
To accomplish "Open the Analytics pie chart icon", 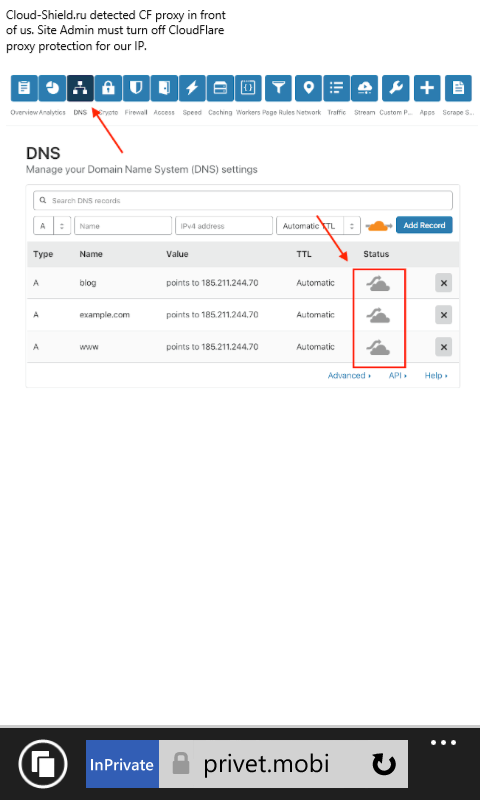I will 52,88.
